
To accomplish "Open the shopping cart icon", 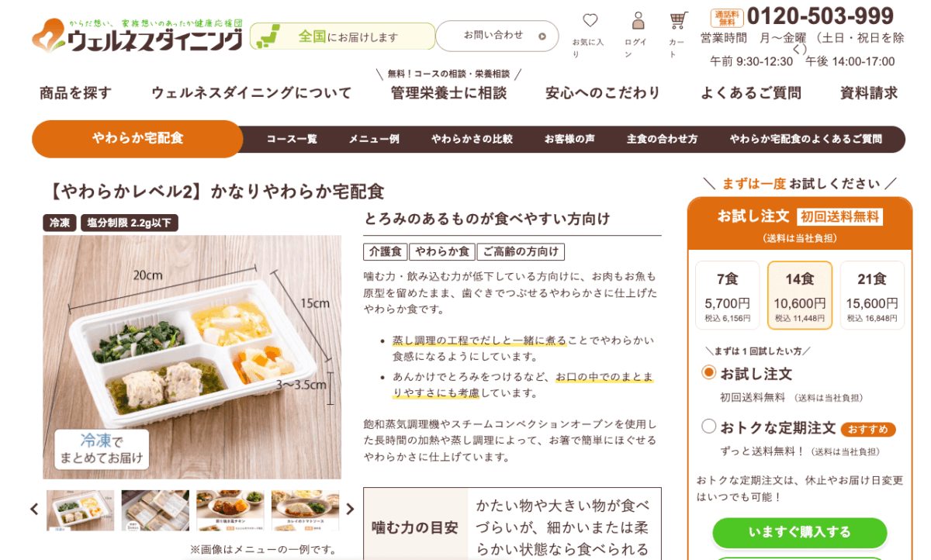I will (x=679, y=20).
